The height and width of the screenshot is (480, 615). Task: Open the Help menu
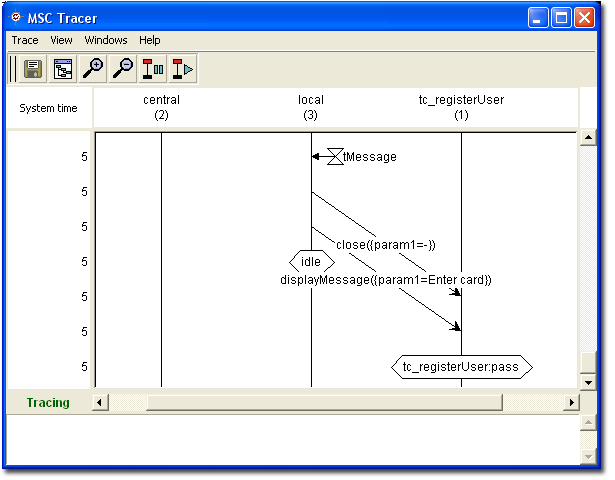tap(150, 40)
